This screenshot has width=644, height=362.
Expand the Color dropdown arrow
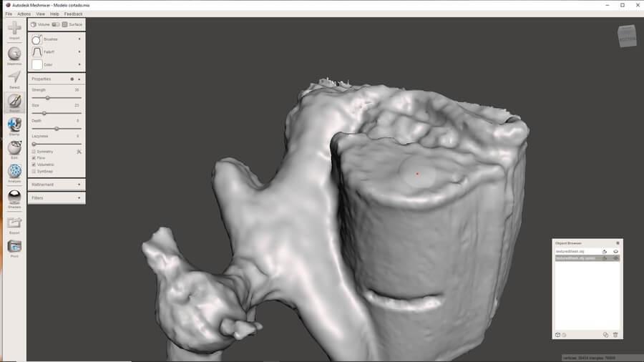(79, 65)
